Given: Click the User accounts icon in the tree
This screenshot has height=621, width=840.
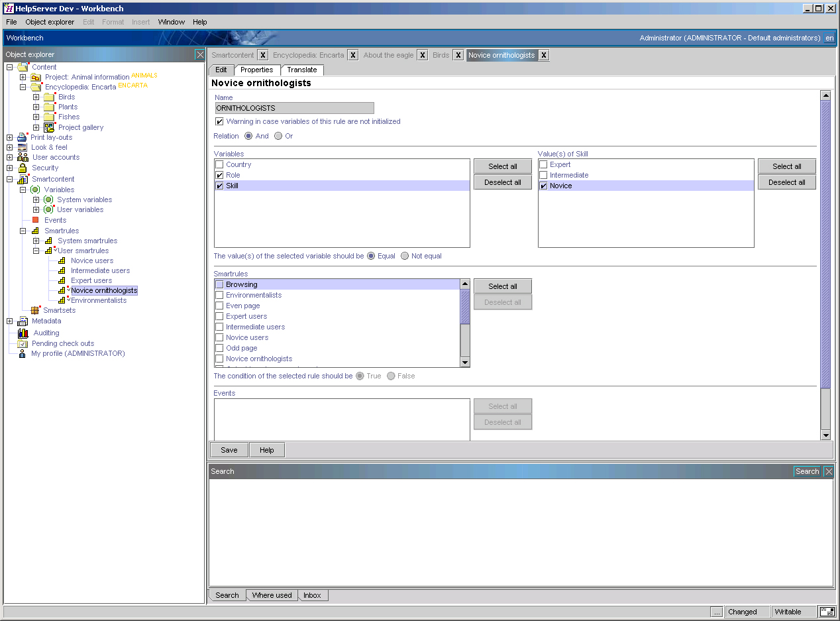Looking at the screenshot, I should [x=23, y=157].
